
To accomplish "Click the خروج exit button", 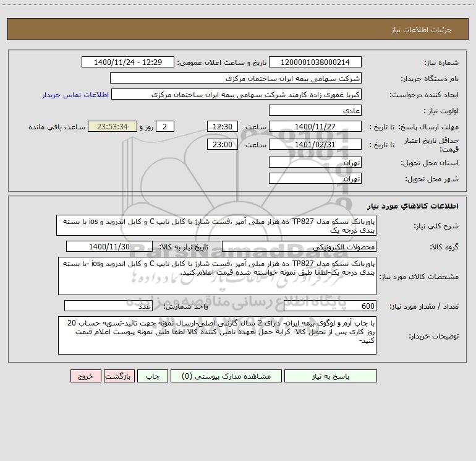I will pos(85,376).
